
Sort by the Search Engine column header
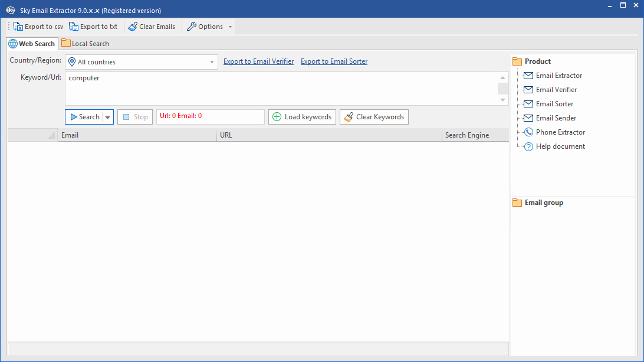tap(475, 135)
